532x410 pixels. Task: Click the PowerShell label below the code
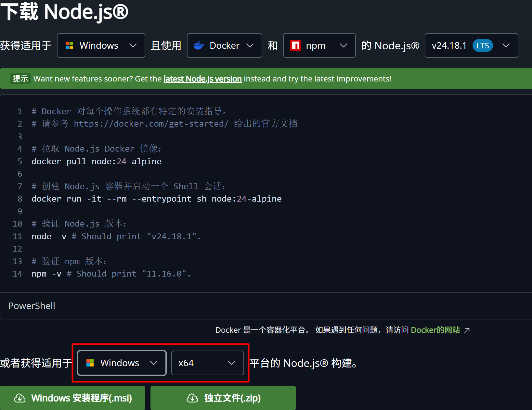tap(32, 306)
